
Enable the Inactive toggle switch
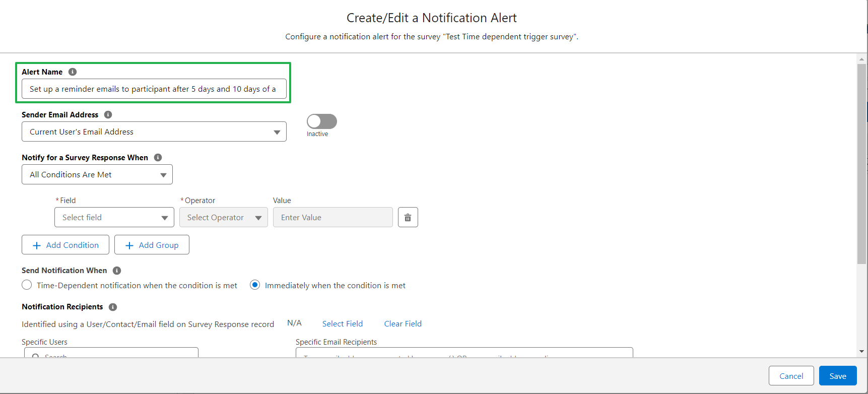pyautogui.click(x=321, y=121)
